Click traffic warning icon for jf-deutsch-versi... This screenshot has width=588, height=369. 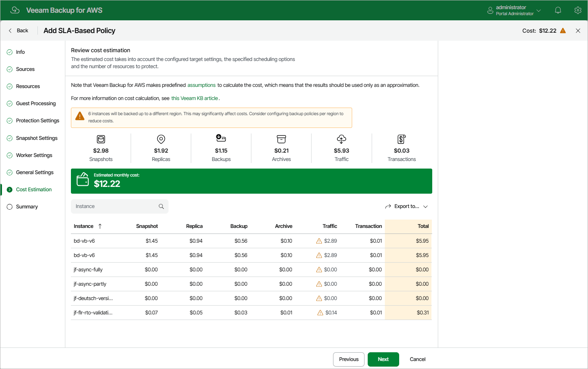[x=319, y=298]
